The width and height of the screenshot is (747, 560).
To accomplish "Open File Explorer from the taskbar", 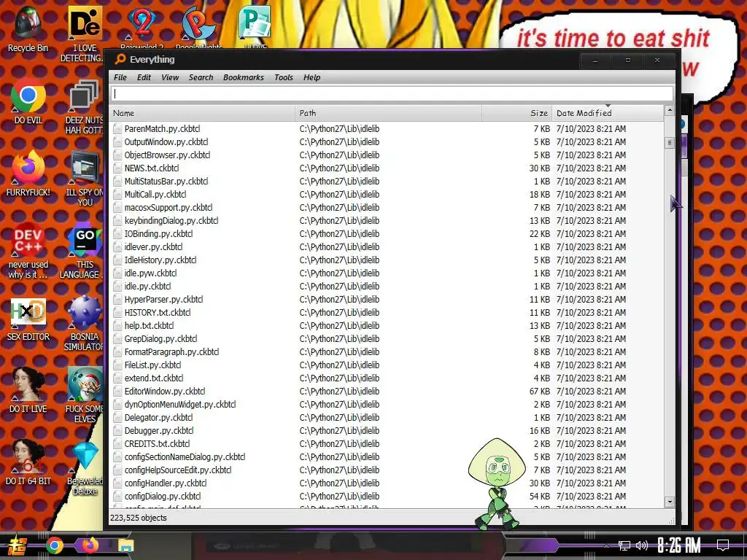I will [125, 545].
